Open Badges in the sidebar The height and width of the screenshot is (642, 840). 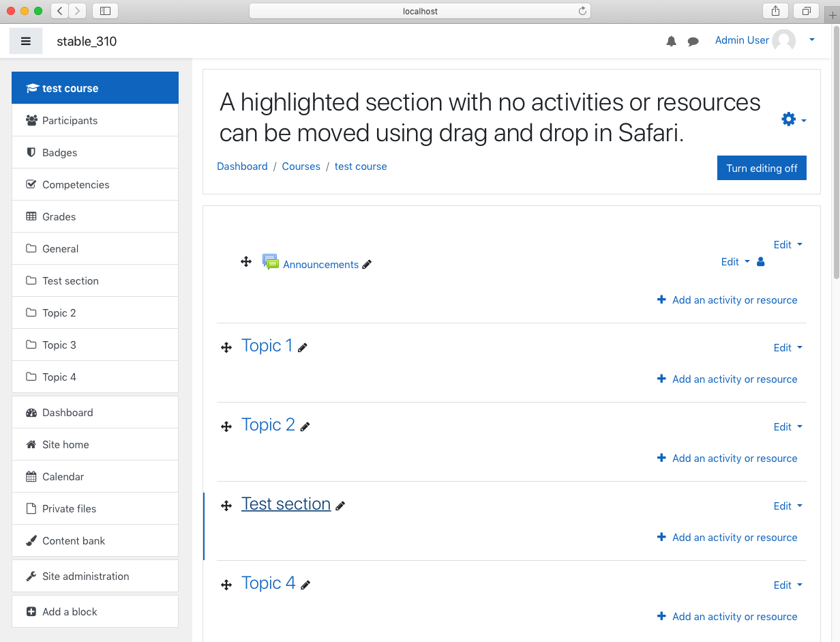[95, 153]
